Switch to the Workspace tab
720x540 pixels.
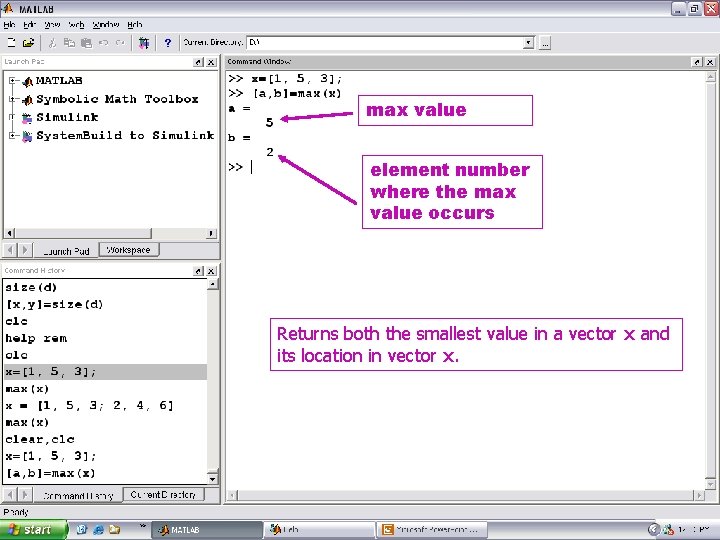[x=129, y=250]
